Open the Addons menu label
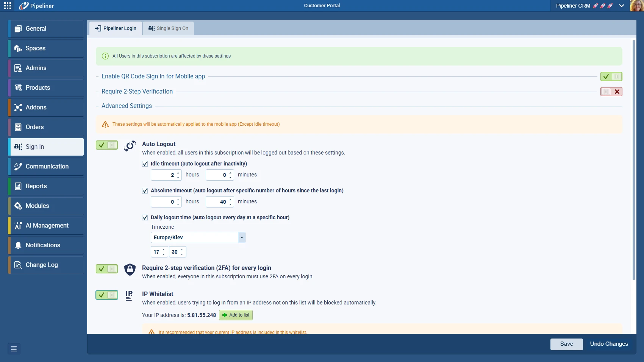 tap(36, 108)
